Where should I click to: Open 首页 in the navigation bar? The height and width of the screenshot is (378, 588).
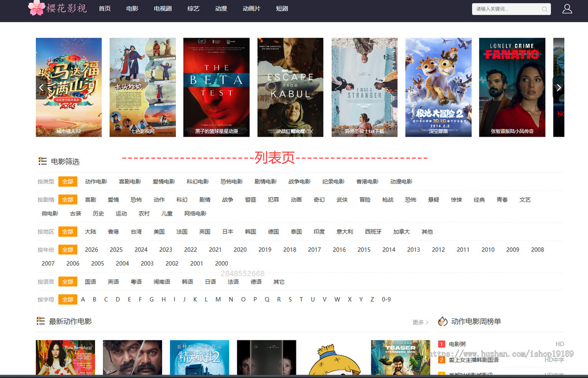(x=104, y=9)
